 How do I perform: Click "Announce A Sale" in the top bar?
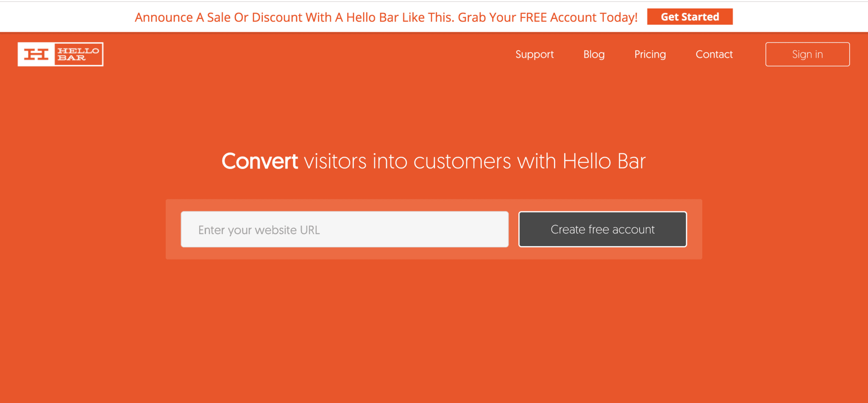tap(183, 17)
